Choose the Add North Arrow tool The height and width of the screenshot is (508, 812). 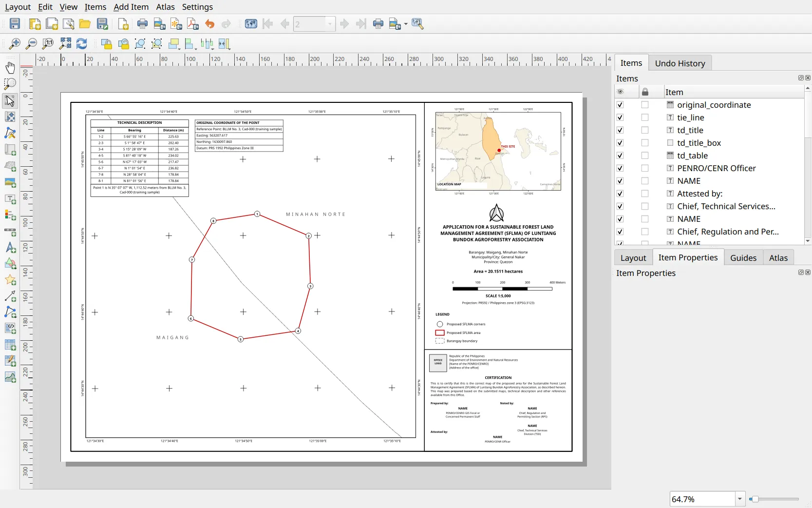pos(10,248)
